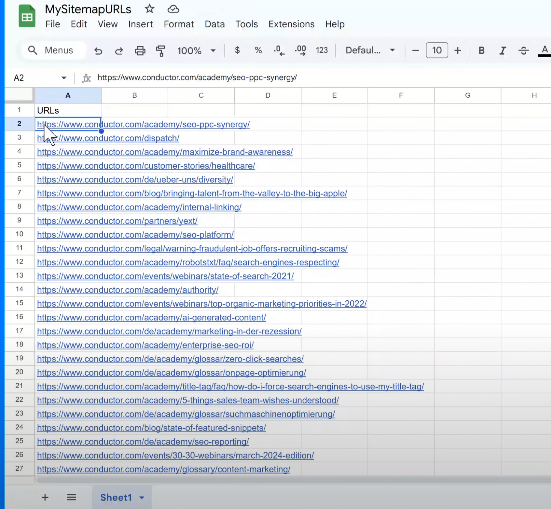
Task: Open the enterprise-seo-roi link
Action: click(x=145, y=345)
